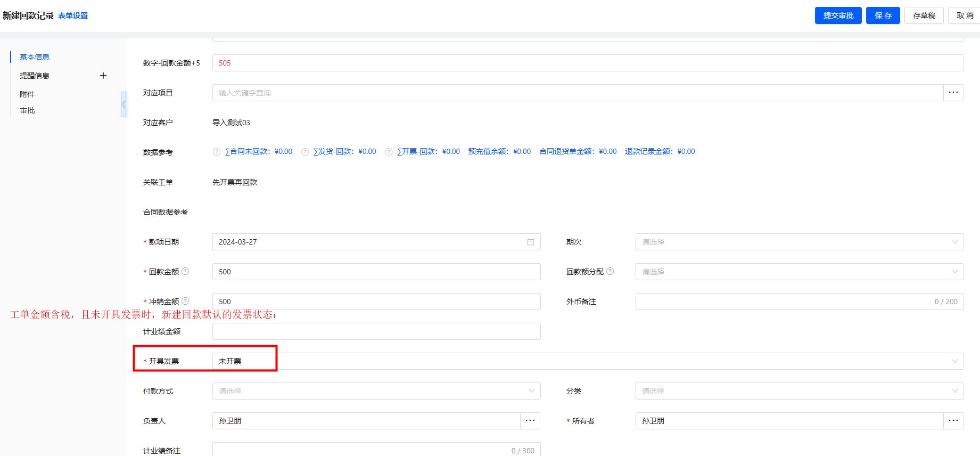Open the 分类 dropdown
The width and height of the screenshot is (980, 456).
(x=799, y=391)
